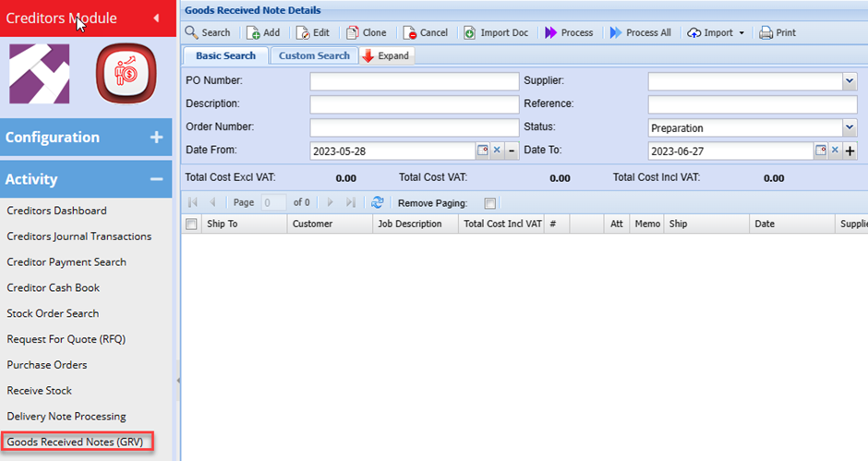This screenshot has width=868, height=461.
Task: Open the Supplier dropdown list
Action: pyautogui.click(x=850, y=81)
